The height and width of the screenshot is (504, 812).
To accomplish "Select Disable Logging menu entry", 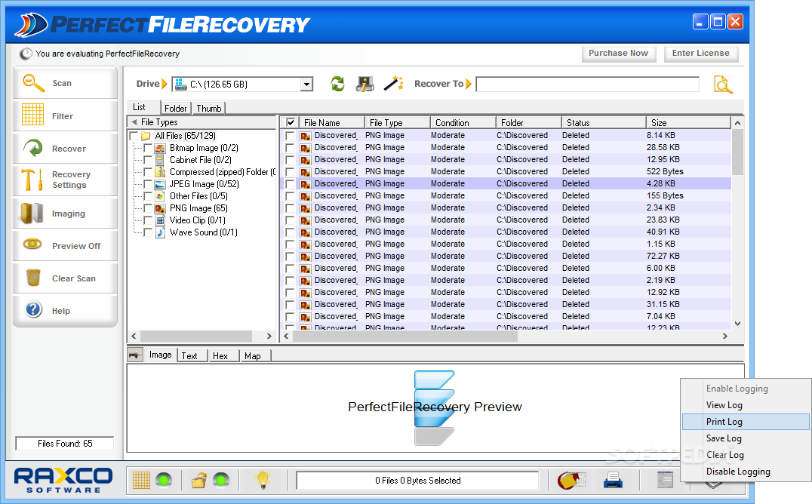I will tap(746, 472).
